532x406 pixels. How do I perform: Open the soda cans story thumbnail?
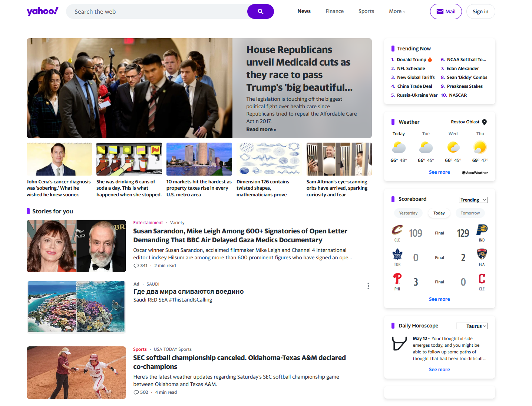click(x=129, y=159)
